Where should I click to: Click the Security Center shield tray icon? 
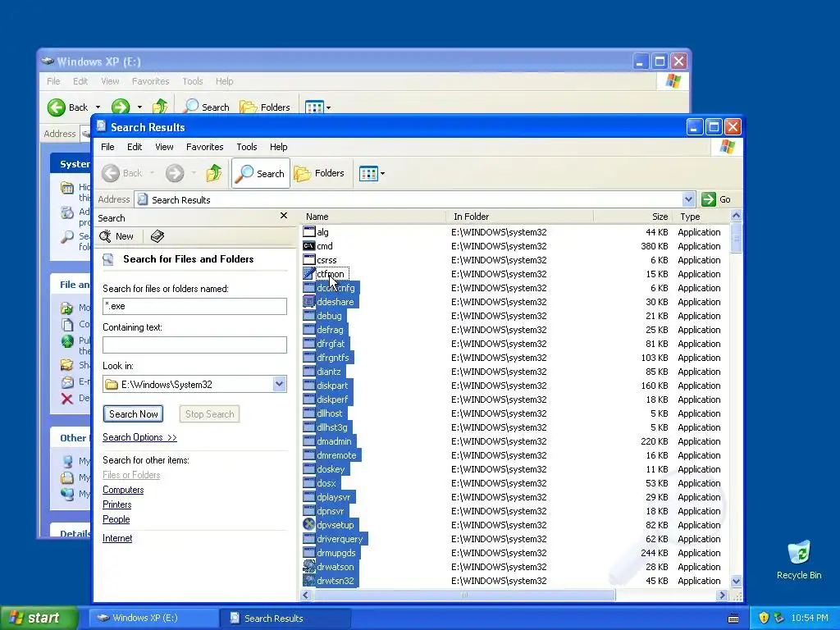coord(764,618)
